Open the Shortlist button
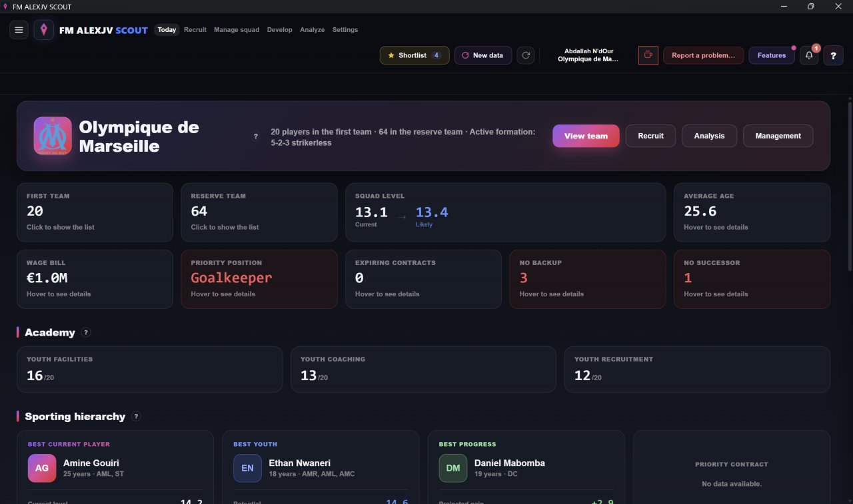 click(415, 55)
